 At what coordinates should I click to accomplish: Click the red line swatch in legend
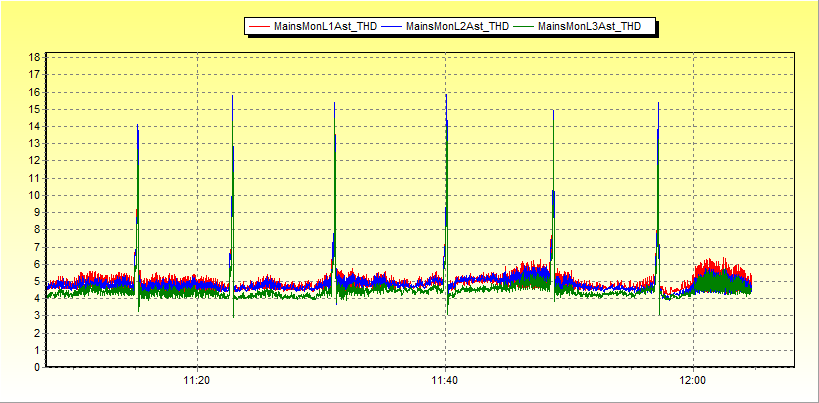click(260, 27)
